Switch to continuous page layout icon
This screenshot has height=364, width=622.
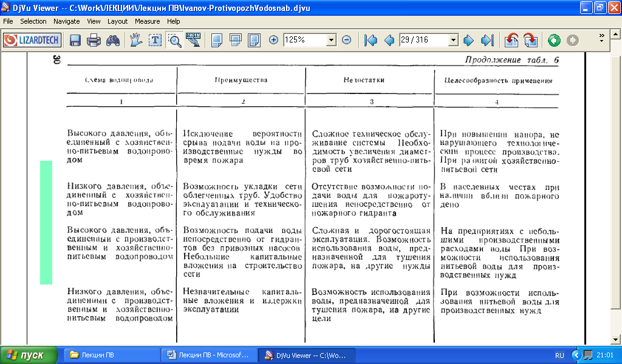[236, 40]
